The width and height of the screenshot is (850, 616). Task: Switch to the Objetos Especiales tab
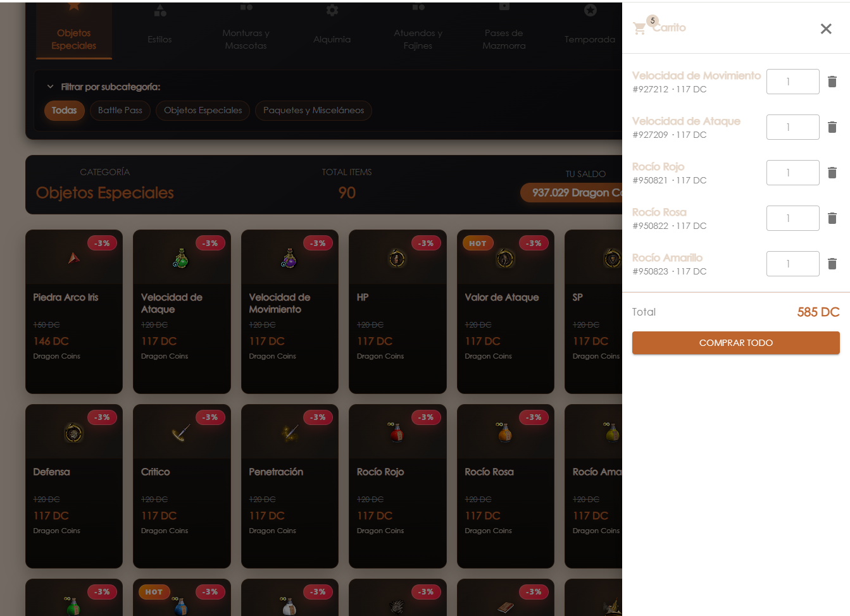point(74,39)
